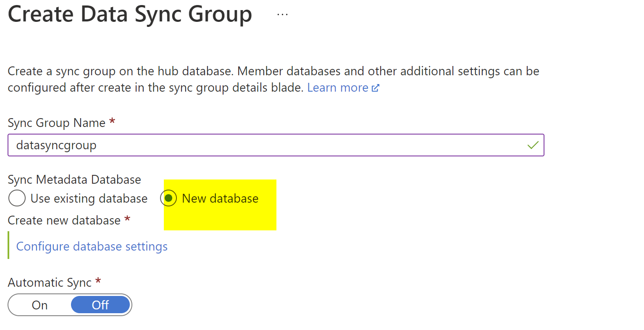Click the asterisk next to Automatic Sync
Screen dimensions: 644x330
[98, 281]
